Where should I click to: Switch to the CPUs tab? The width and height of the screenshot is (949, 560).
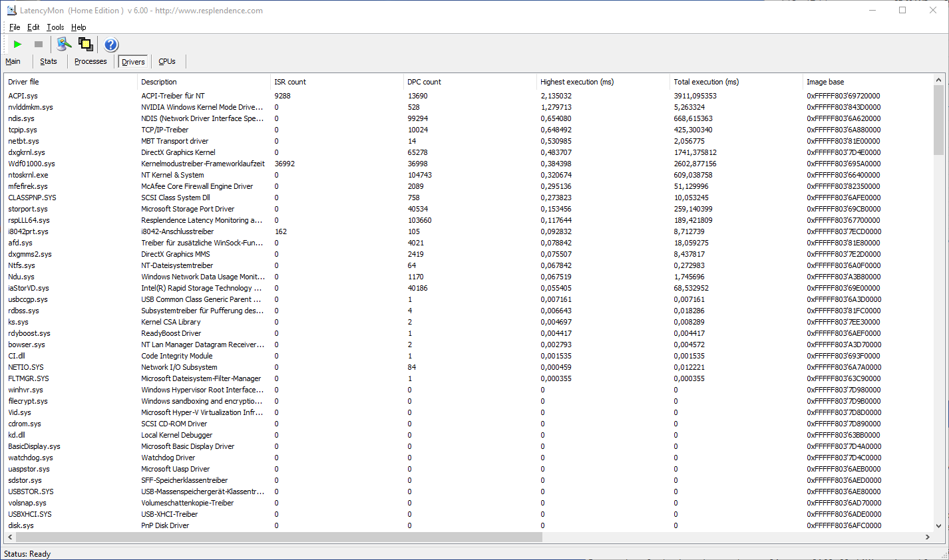[x=167, y=61]
